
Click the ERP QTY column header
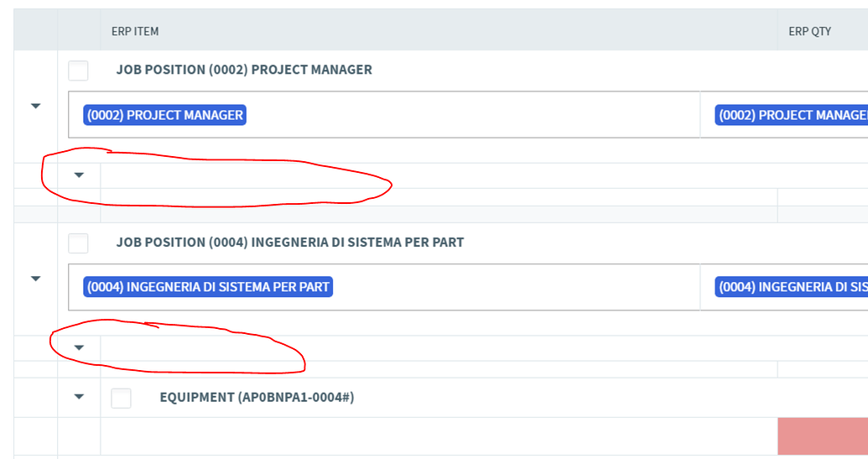[809, 32]
